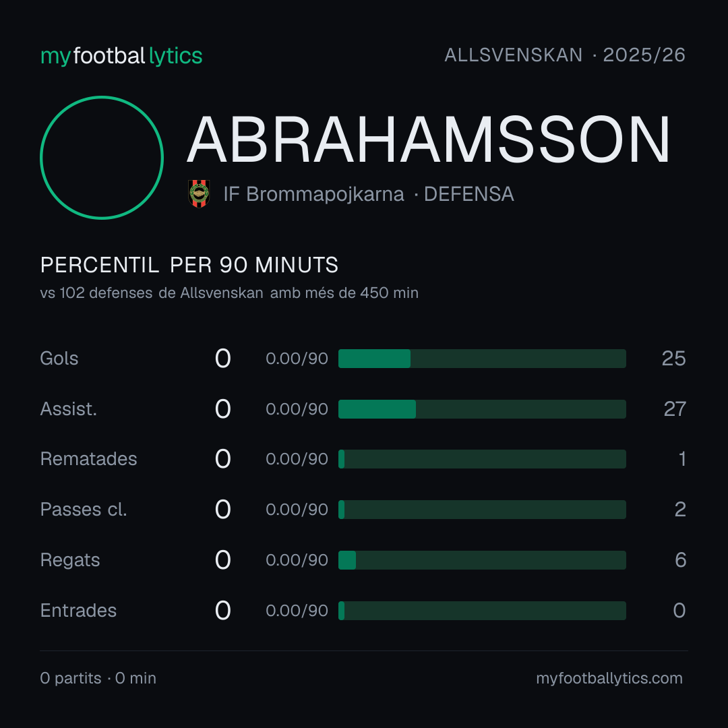Image resolution: width=728 pixels, height=728 pixels.
Task: Click the Assist. percentile value 27
Action: pos(675,409)
